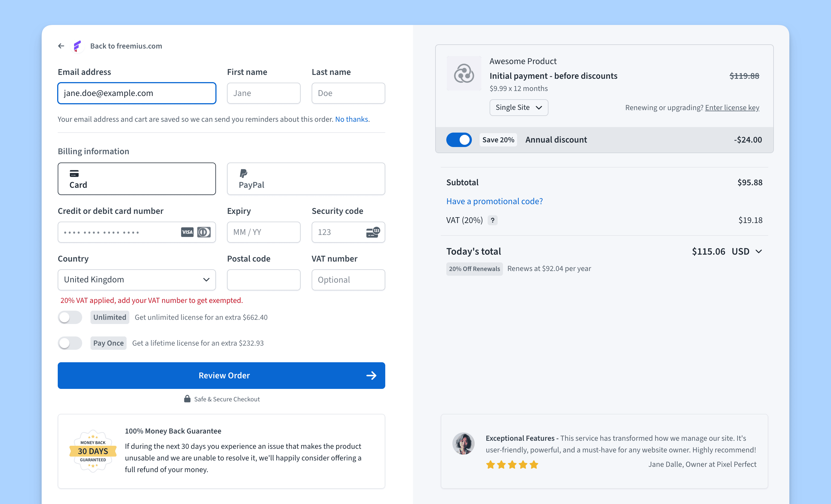Click the Diners Club card icon
The image size is (831, 504).
pos(204,232)
